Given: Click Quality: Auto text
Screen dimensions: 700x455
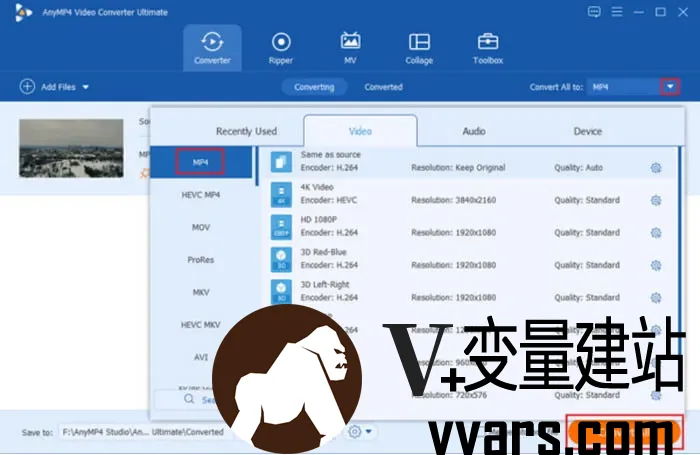Looking at the screenshot, I should point(579,168).
